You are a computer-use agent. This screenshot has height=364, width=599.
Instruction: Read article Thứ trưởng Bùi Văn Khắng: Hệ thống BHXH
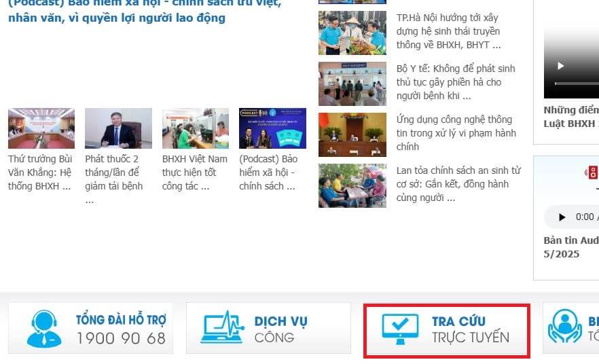click(x=40, y=172)
